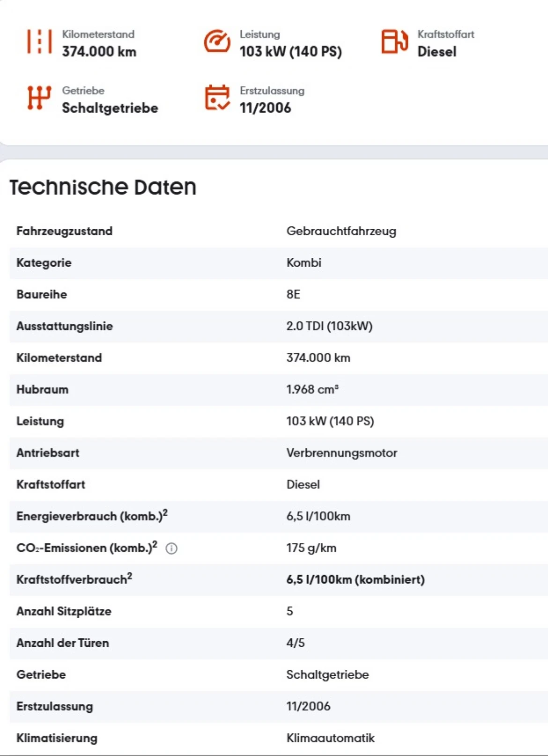Click the 2.0 TDI (103kW) Ausstattungslinie value
548x756 pixels.
(329, 326)
